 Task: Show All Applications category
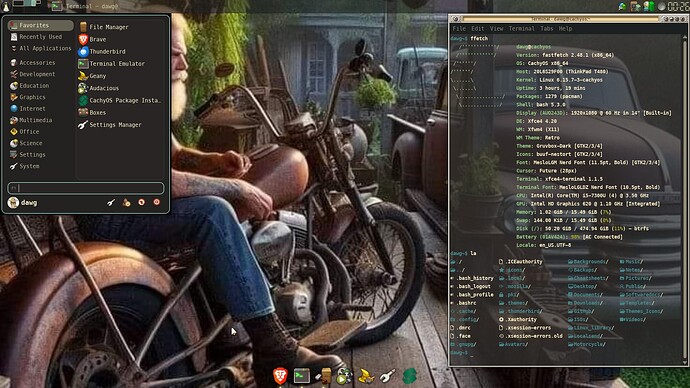pos(41,48)
